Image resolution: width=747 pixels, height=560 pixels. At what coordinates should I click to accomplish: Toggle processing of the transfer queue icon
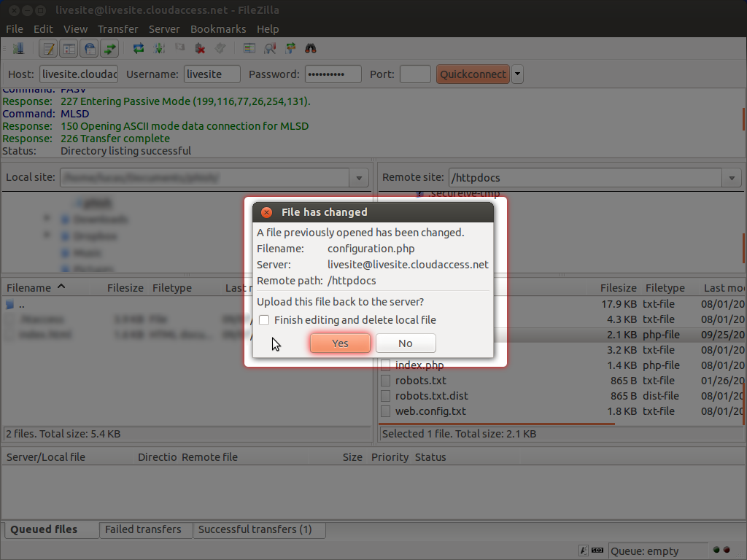pyautogui.click(x=159, y=49)
